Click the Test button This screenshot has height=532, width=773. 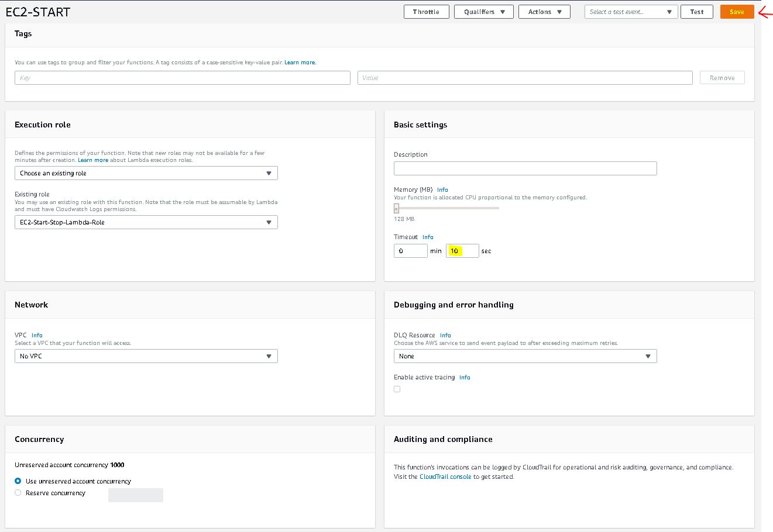click(696, 12)
